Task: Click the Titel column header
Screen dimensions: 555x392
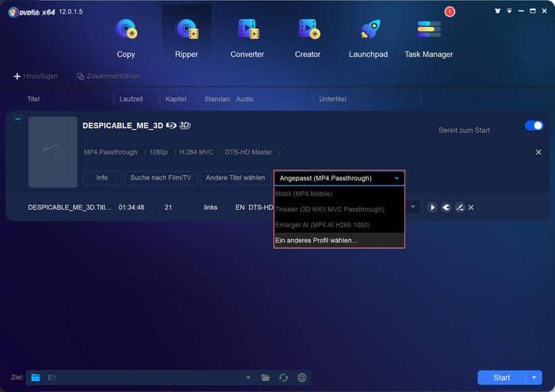Action: [33, 99]
